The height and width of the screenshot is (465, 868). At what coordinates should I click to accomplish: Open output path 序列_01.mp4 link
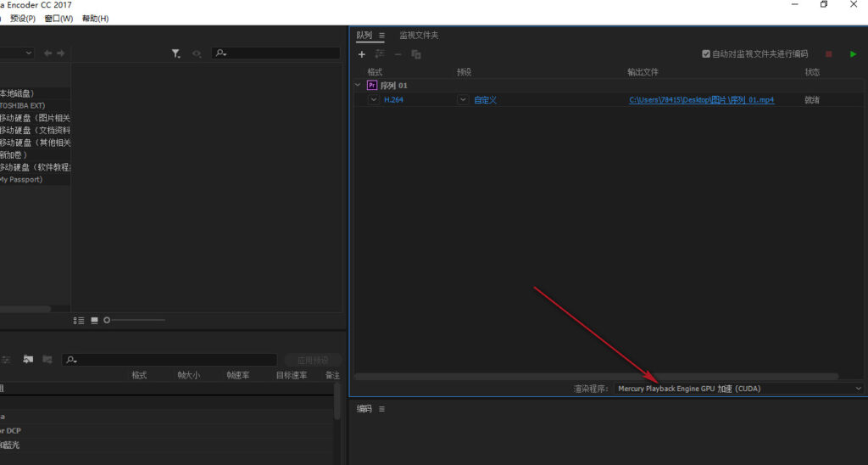(701, 100)
